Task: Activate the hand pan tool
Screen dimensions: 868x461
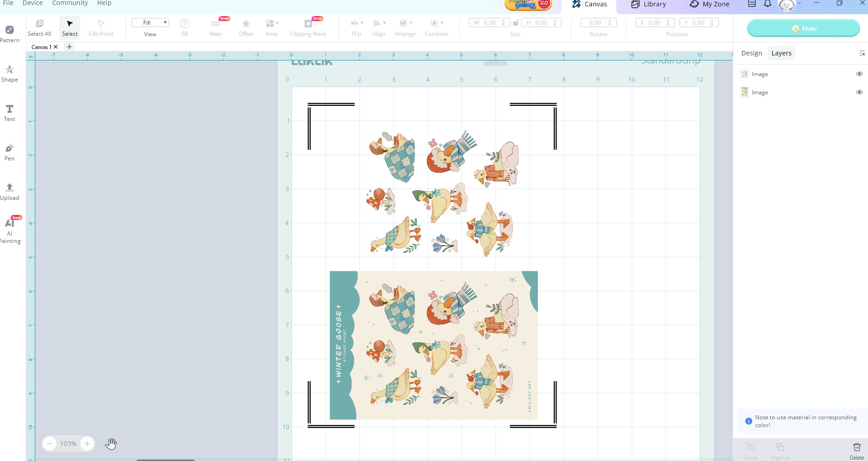Action: click(x=111, y=444)
